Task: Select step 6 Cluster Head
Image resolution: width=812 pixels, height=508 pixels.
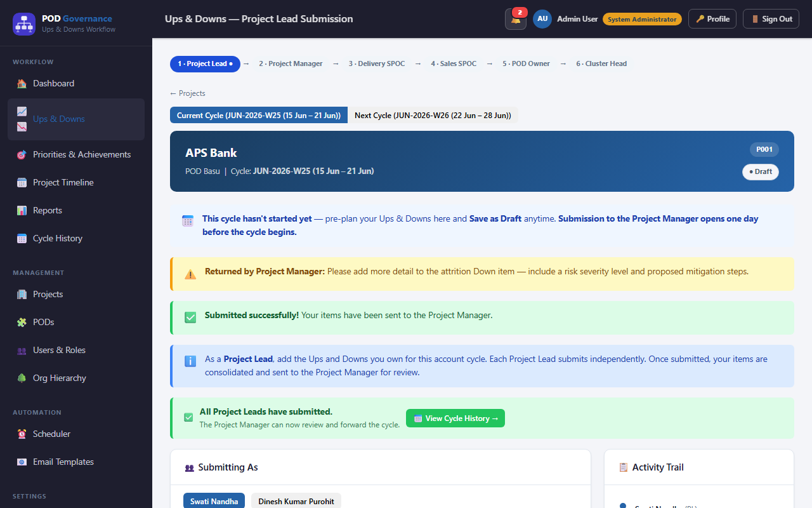Action: click(x=601, y=64)
